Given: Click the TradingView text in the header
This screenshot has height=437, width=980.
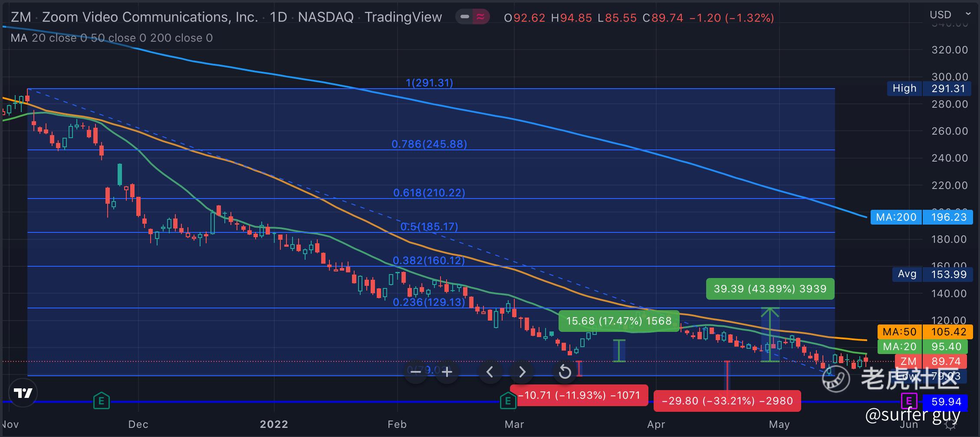Looking at the screenshot, I should [403, 17].
